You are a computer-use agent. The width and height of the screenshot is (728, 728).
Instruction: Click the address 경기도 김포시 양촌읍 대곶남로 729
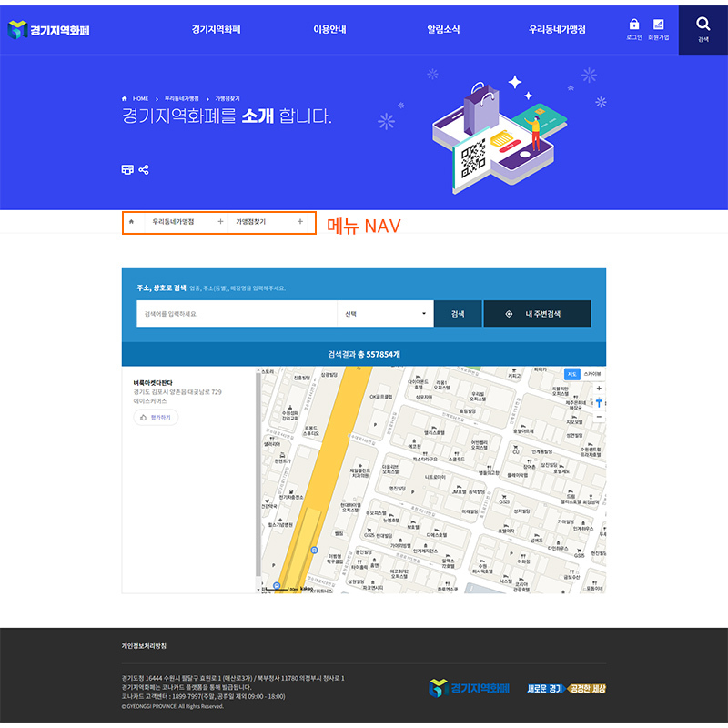[x=177, y=392]
